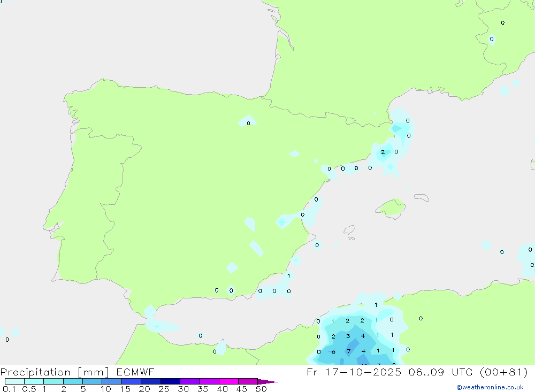This screenshot has height=392, width=535.
Task: Click the 15–20 mm legend color box
Action: tap(132, 381)
